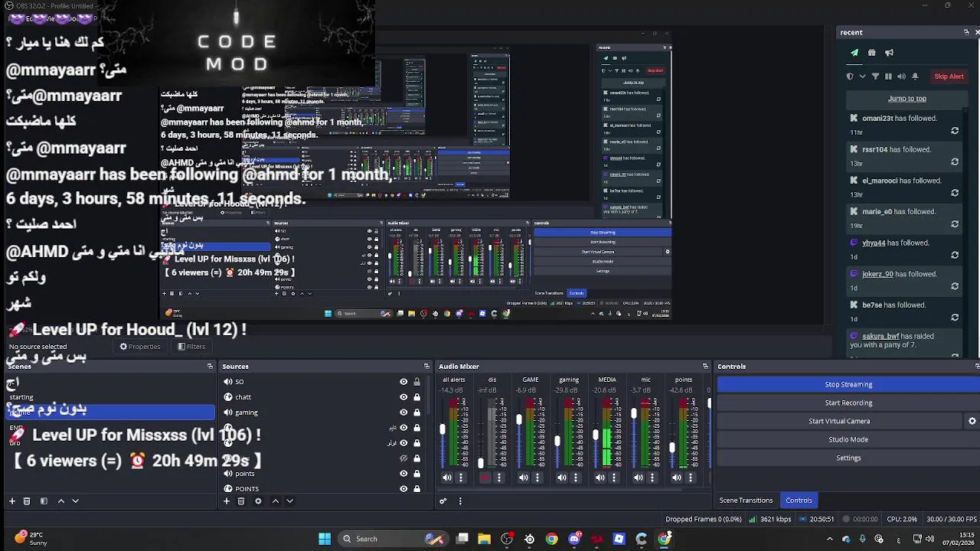Open Audio Mixer advanced audio properties gears
Screen dimensions: 980x551
point(443,501)
